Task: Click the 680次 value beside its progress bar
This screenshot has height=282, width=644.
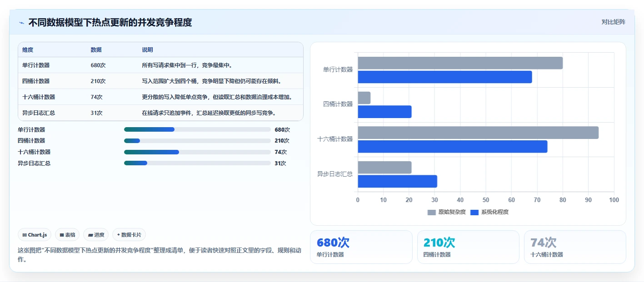Action: [282, 129]
